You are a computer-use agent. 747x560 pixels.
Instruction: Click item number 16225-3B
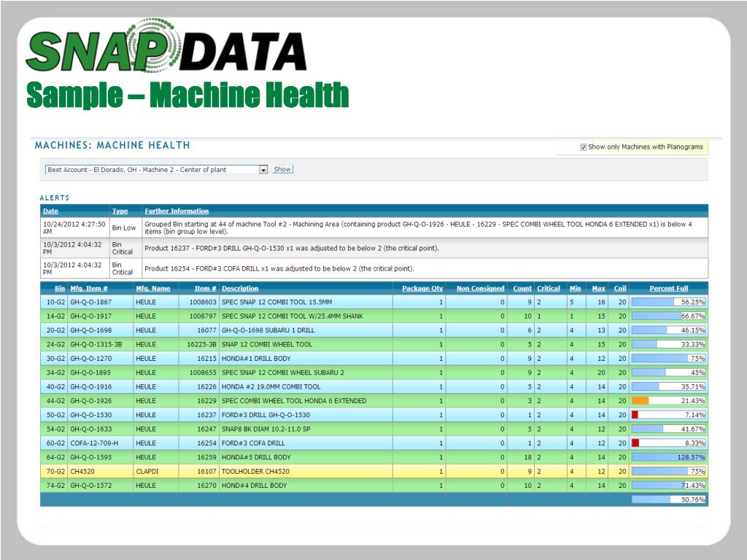click(x=201, y=344)
